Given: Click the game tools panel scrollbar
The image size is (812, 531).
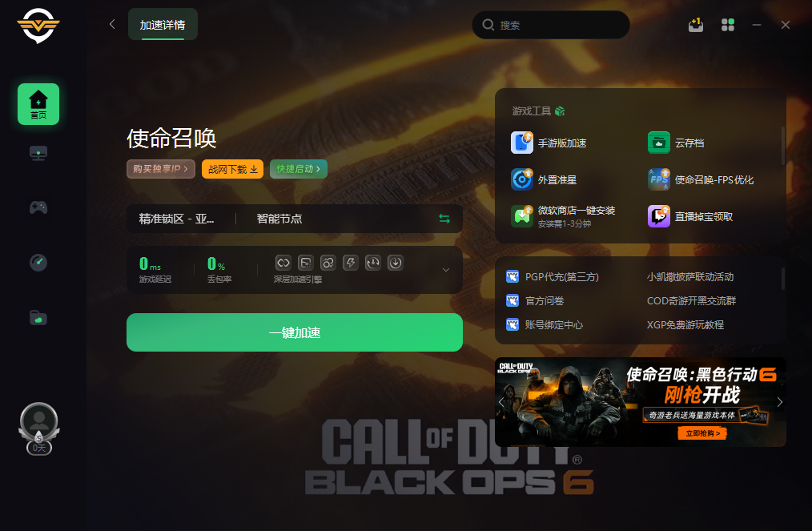Looking at the screenshot, I should tap(782, 146).
